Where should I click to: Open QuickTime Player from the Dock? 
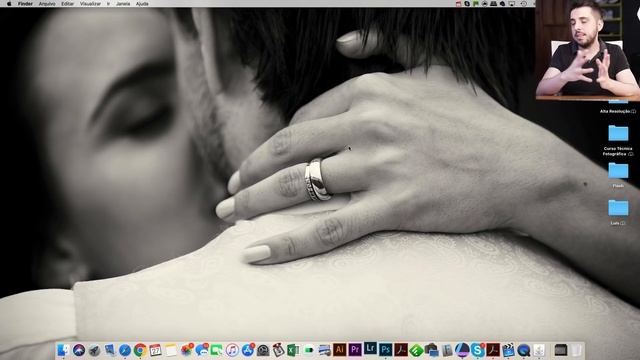click(x=523, y=350)
